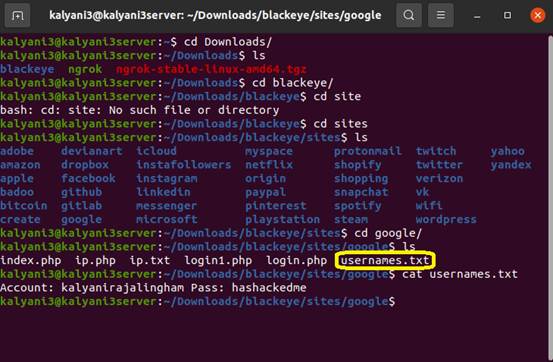Image resolution: width=553 pixels, height=362 pixels.
Task: Click the 'wifi' directory name
Action: tap(429, 206)
